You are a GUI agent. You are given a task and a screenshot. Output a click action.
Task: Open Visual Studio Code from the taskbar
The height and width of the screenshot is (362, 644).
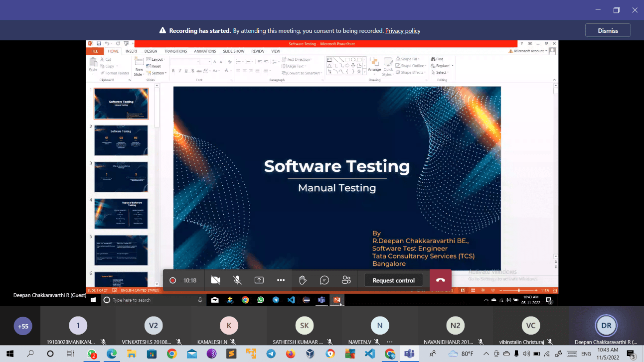point(369,354)
